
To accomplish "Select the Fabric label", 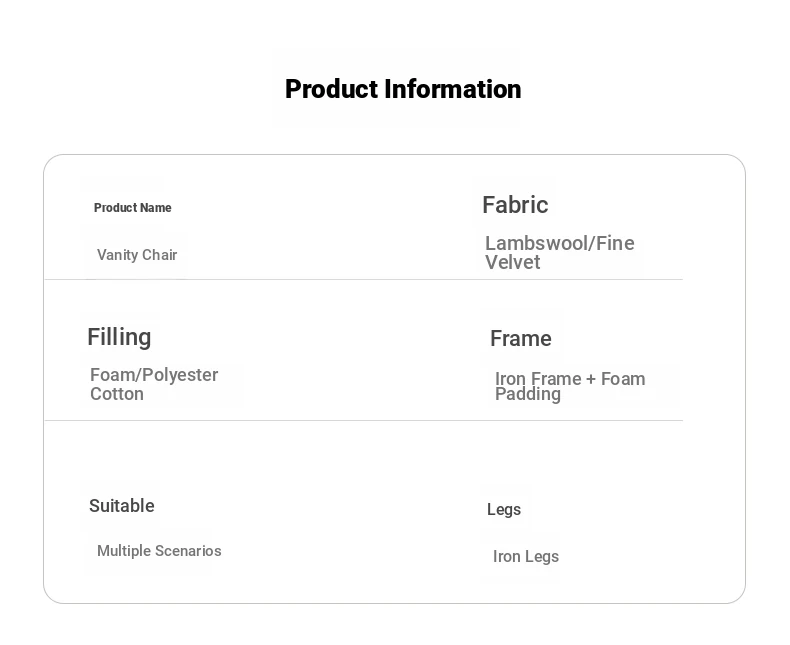I will [515, 205].
